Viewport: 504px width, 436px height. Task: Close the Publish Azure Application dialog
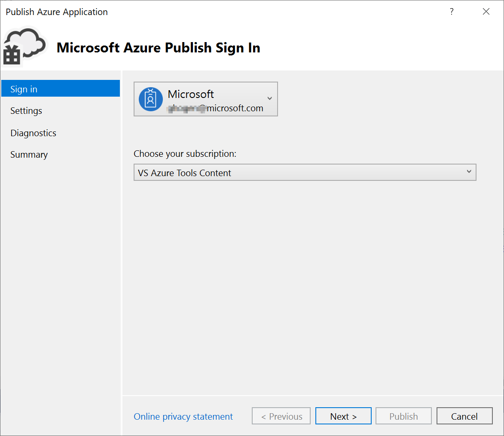tap(486, 12)
